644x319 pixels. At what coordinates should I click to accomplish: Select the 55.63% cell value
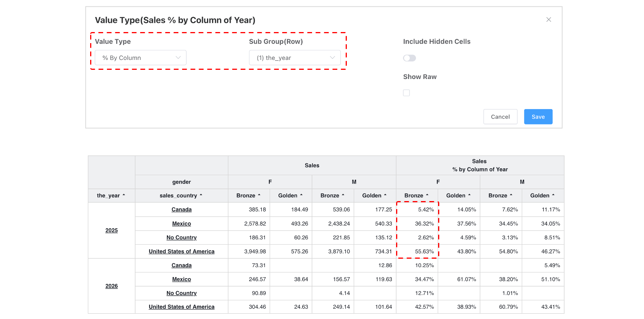click(x=424, y=251)
